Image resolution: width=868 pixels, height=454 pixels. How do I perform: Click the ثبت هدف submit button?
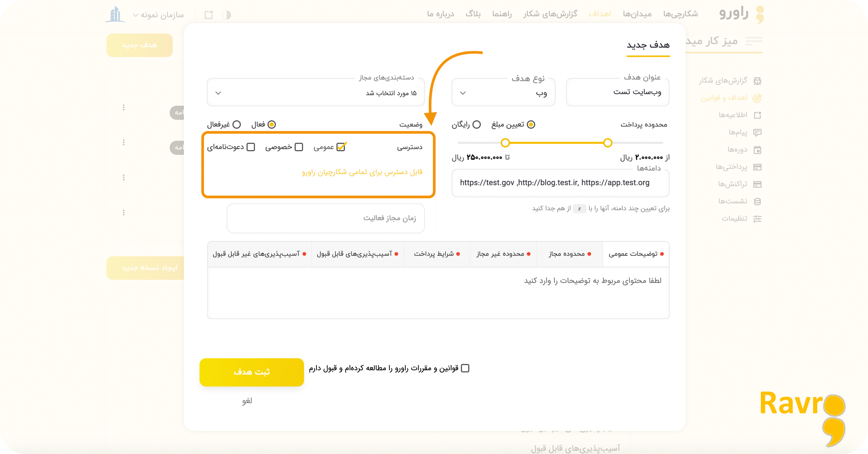tap(252, 372)
